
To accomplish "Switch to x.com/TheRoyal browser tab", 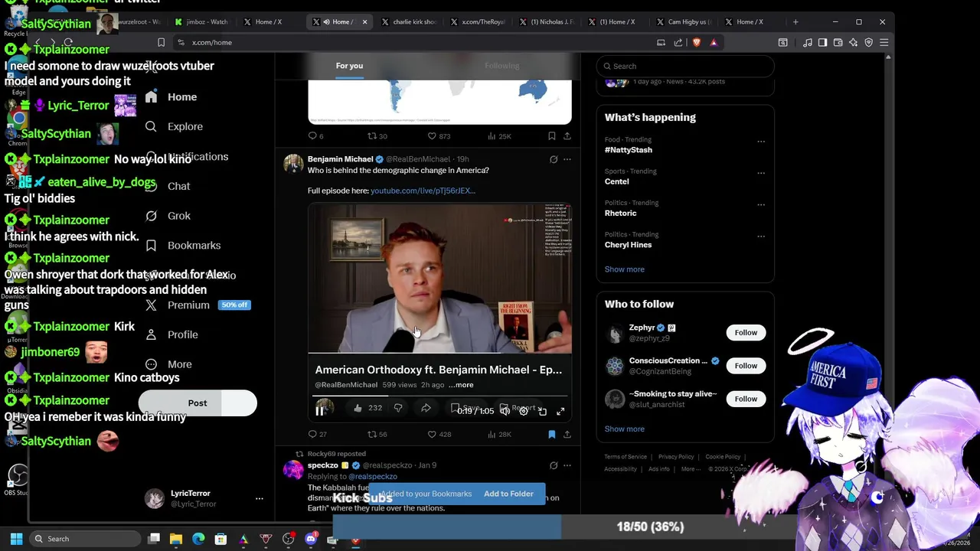I will click(478, 22).
